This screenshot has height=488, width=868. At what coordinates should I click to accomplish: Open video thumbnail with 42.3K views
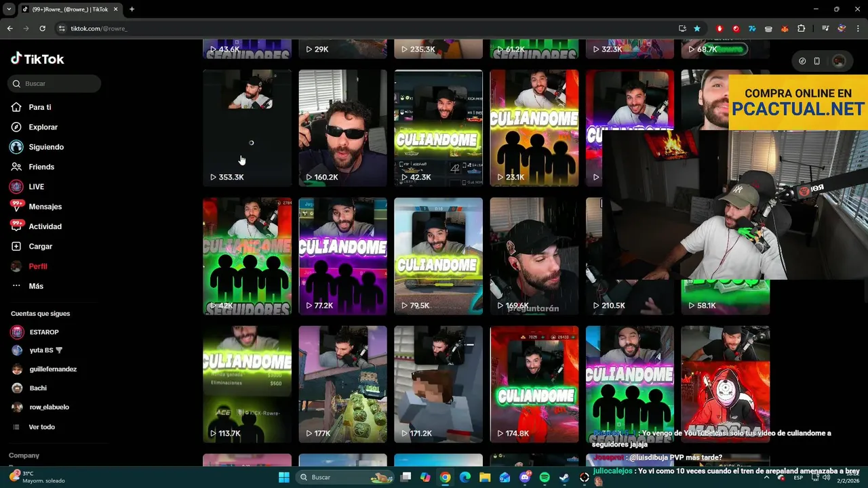438,128
